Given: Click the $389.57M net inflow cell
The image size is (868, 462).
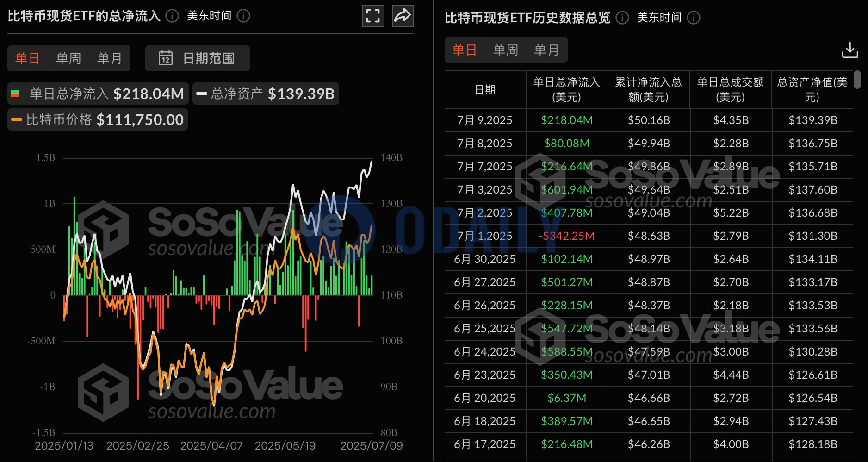Looking at the screenshot, I should [x=567, y=421].
